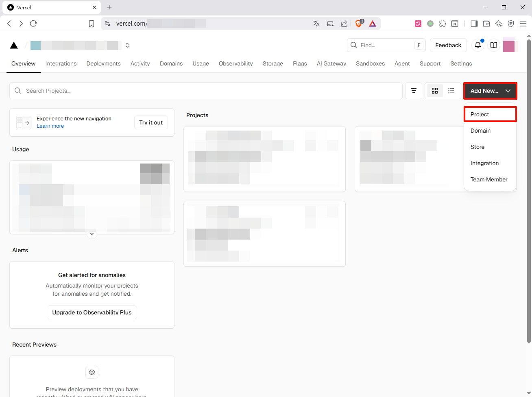This screenshot has width=532, height=397.
Task: Expand the Usage card chevron
Action: (x=92, y=234)
